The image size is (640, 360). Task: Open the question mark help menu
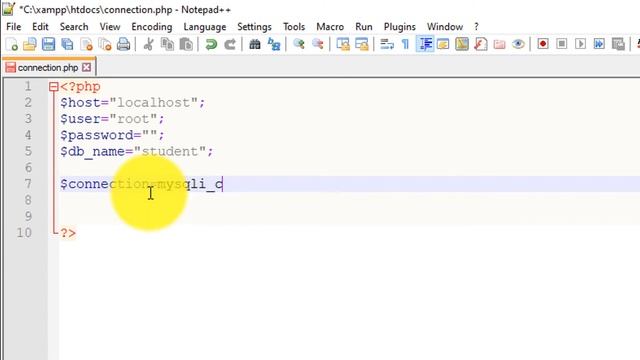[476, 27]
